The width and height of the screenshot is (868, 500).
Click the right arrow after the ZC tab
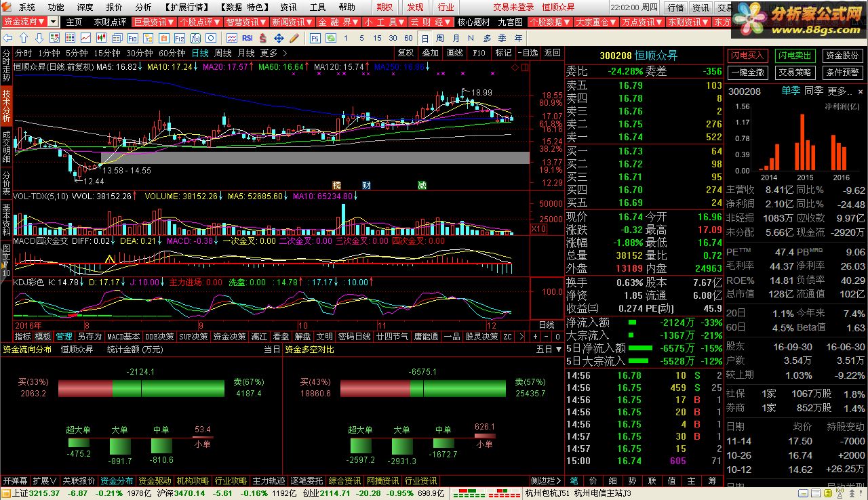pos(521,336)
